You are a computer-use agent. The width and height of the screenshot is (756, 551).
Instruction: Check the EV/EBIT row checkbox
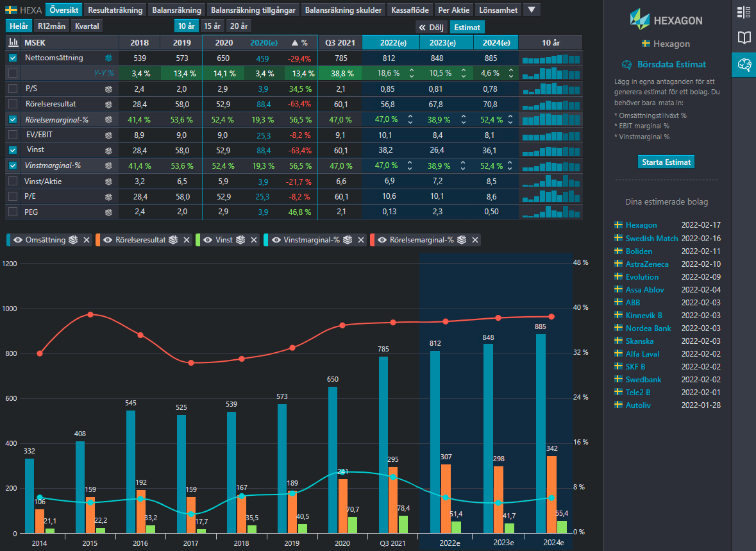click(x=13, y=135)
